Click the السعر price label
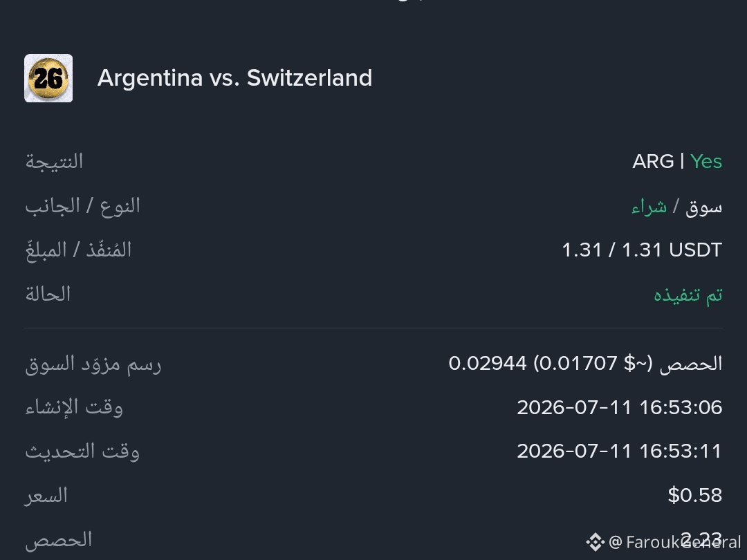 [x=46, y=496]
